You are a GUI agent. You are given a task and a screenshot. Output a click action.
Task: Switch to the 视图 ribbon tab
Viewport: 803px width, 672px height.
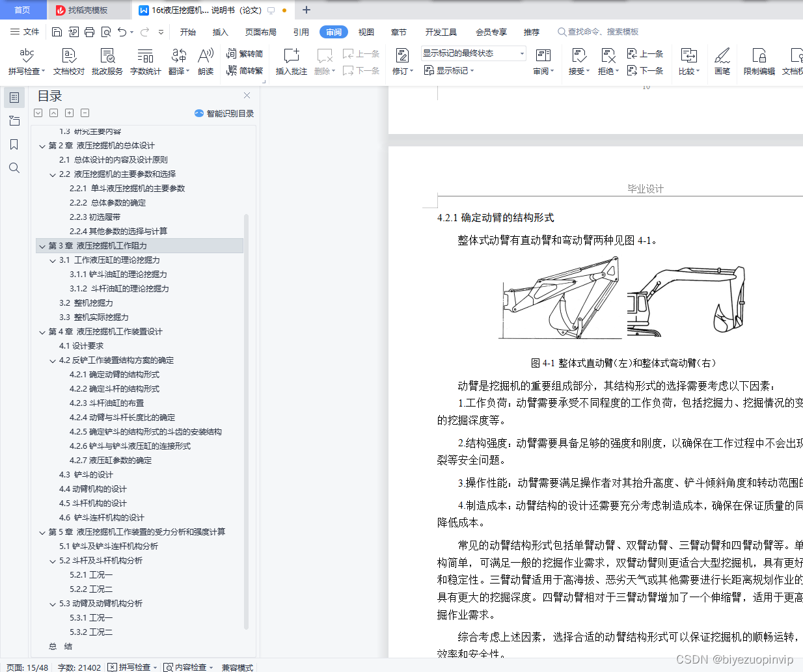(366, 32)
